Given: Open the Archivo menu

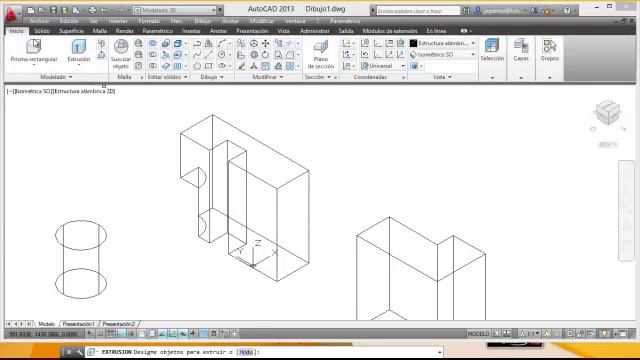Looking at the screenshot, I should pos(39,21).
